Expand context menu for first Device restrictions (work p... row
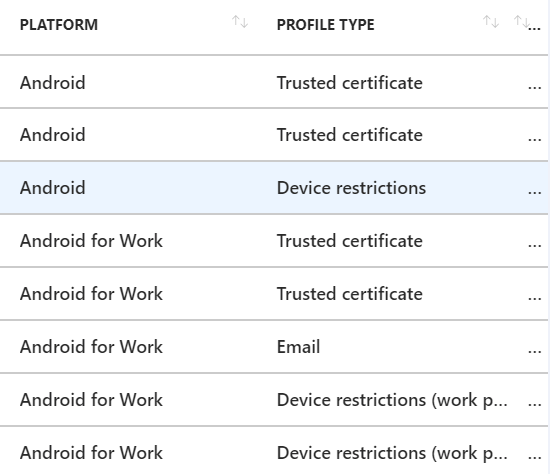The width and height of the screenshot is (550, 474). pyautogui.click(x=534, y=404)
